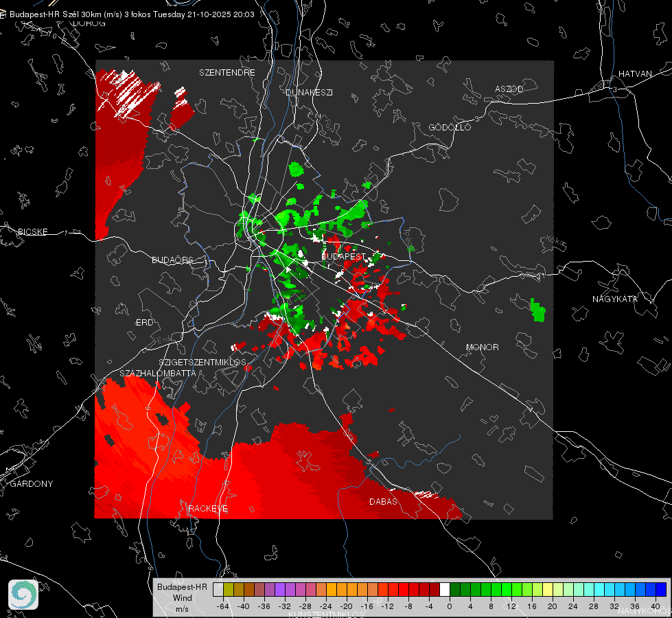Screen dimensions: 672x618
Task: Click the SZIGETSZENTMIKLÓS town label
Action: coord(202,362)
